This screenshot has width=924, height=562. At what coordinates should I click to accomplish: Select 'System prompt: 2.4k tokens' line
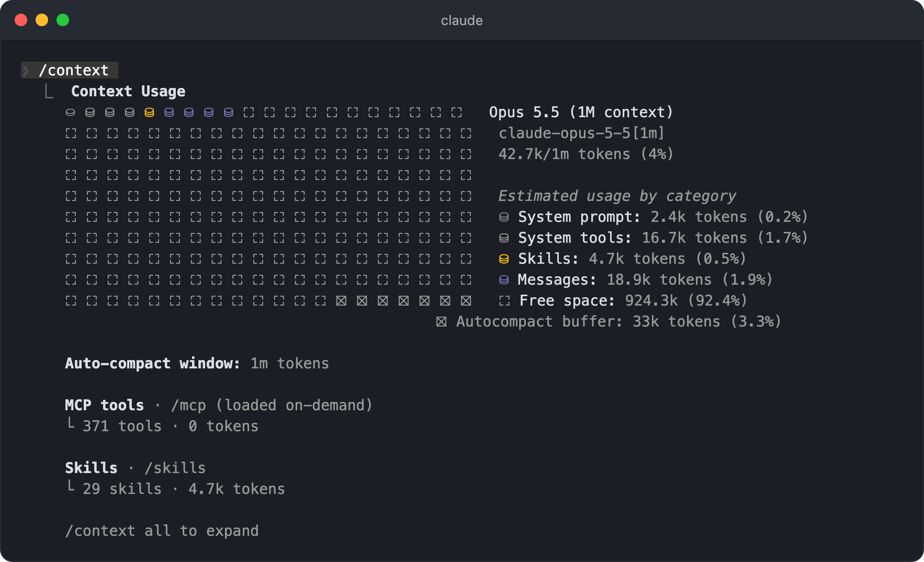[x=653, y=217]
